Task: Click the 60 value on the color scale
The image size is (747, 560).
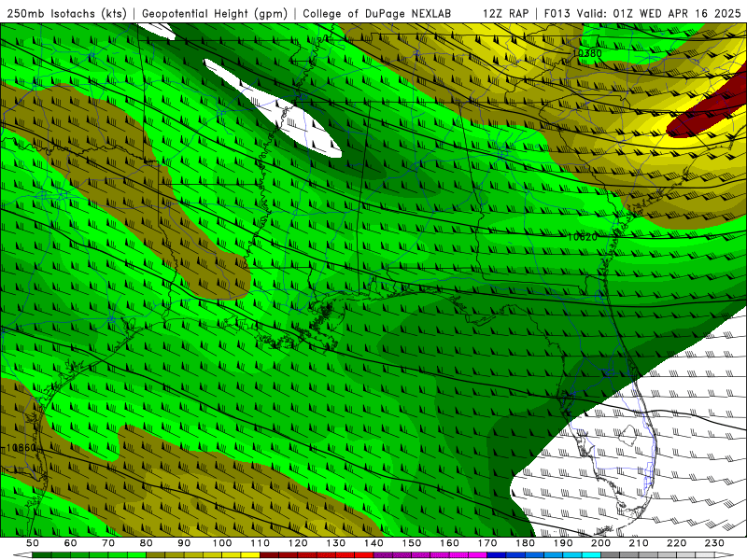Action: 71,543
